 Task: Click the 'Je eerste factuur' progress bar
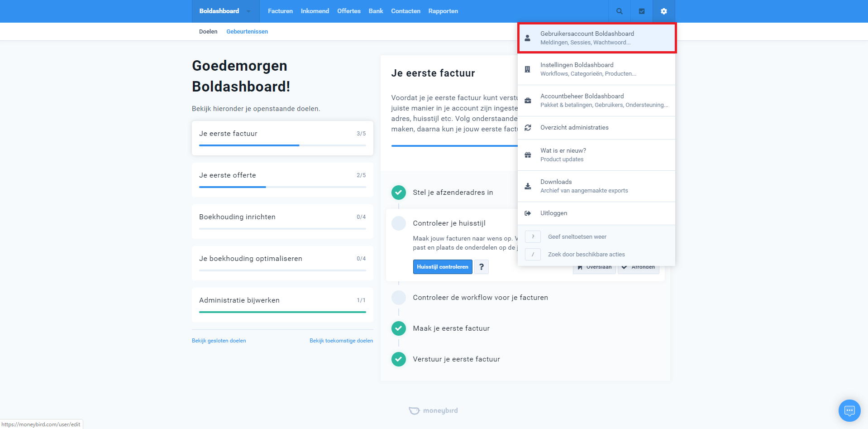(x=282, y=145)
